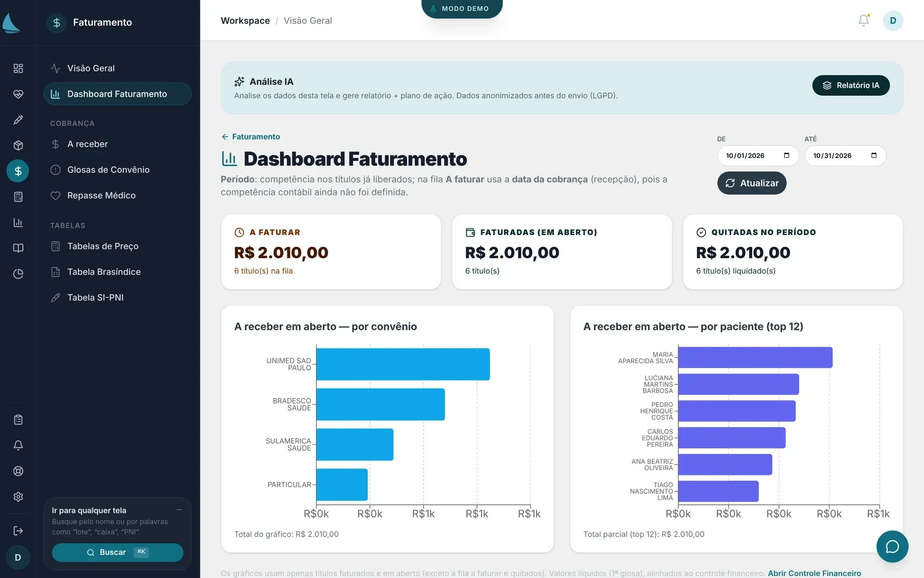Click the Faturamento dollar header icon
Screen dimensions: 924x578
(57, 23)
